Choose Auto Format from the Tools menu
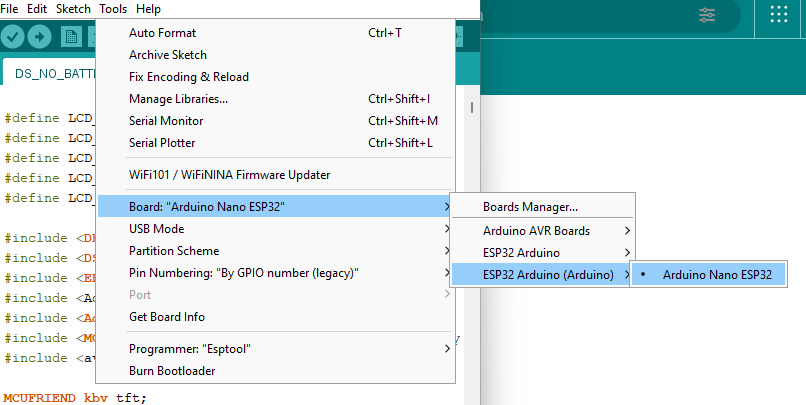 pos(276,33)
